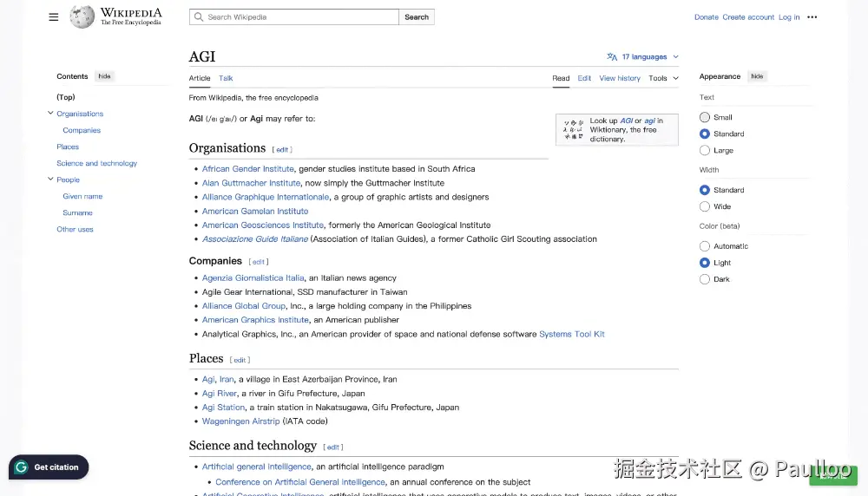This screenshot has width=868, height=496.
Task: Click the magnifier icon in the search box
Action: (199, 17)
